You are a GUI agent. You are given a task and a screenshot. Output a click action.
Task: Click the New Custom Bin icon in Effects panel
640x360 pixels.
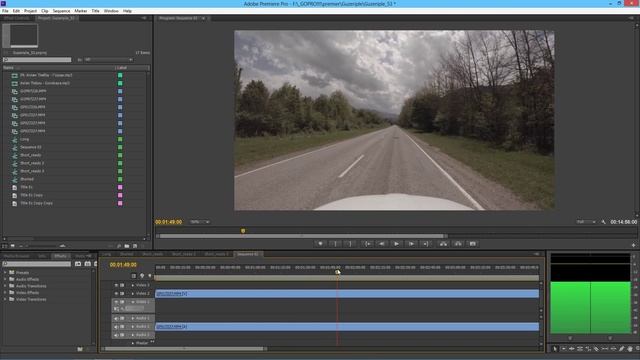[x=80, y=349]
